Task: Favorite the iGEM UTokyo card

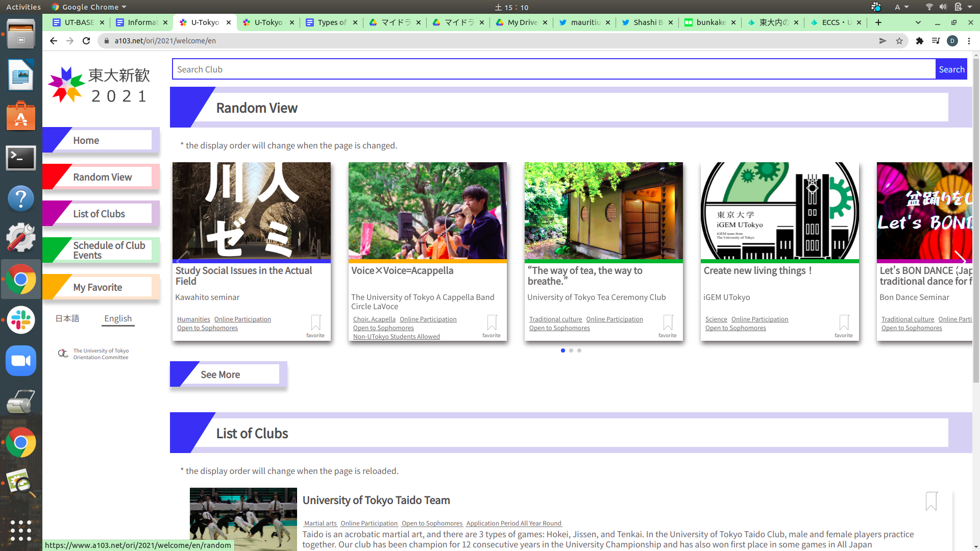Action: pos(844,325)
